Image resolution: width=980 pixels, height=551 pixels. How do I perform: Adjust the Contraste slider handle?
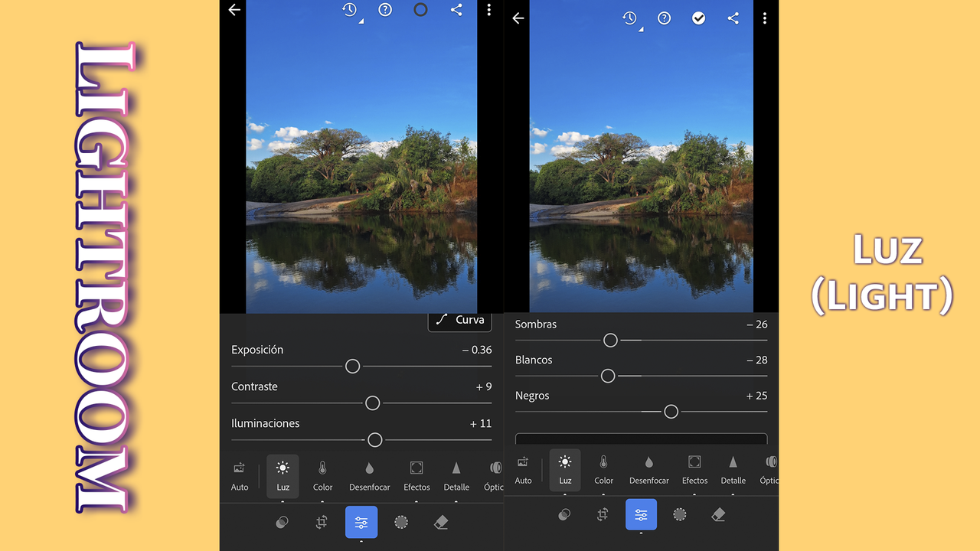pyautogui.click(x=372, y=403)
